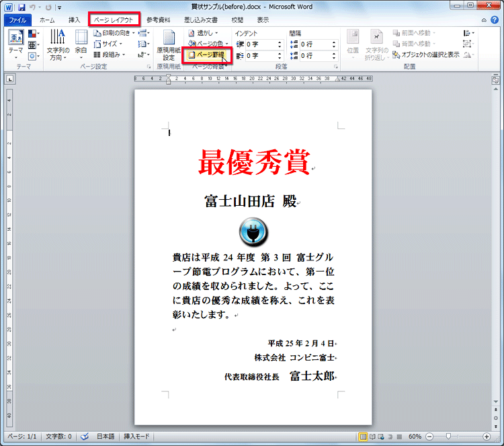Minimize the ribbon with the caret icon

pos(484,20)
